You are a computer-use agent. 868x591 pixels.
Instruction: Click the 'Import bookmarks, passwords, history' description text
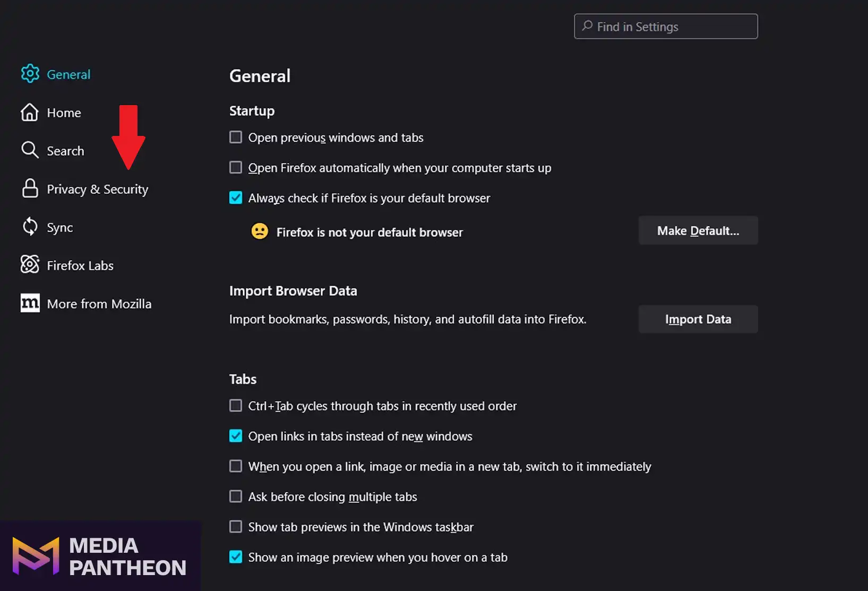click(x=408, y=319)
